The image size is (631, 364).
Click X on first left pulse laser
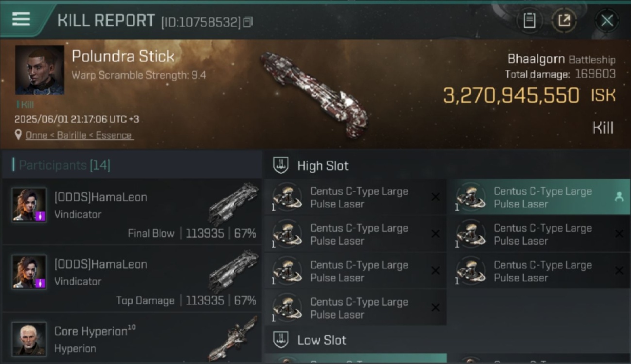[435, 197]
